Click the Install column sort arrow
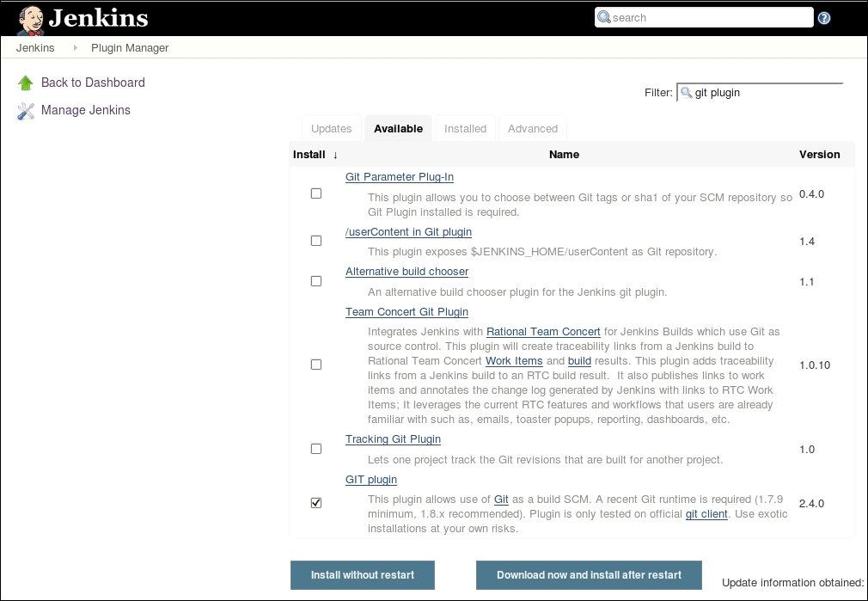868x601 pixels. [x=335, y=156]
